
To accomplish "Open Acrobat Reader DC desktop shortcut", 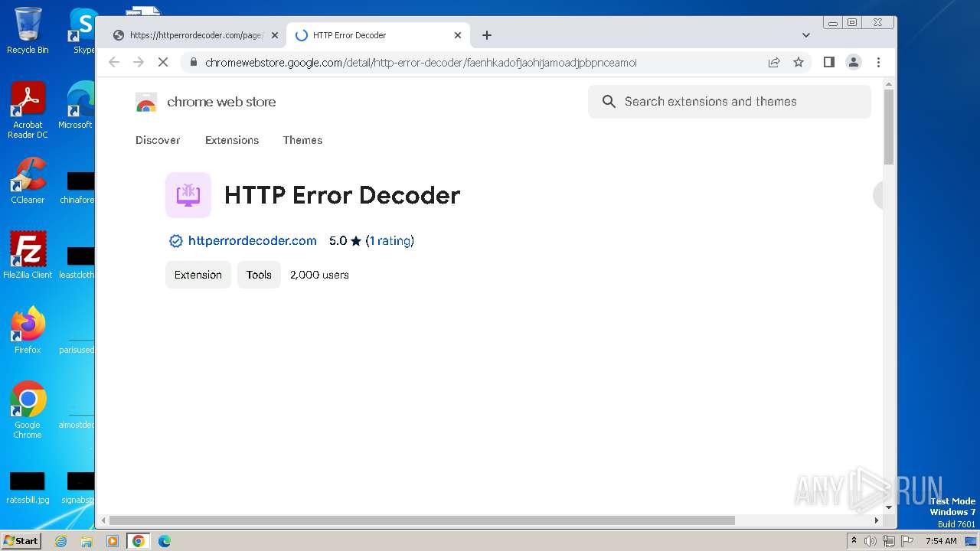I will coord(28,111).
